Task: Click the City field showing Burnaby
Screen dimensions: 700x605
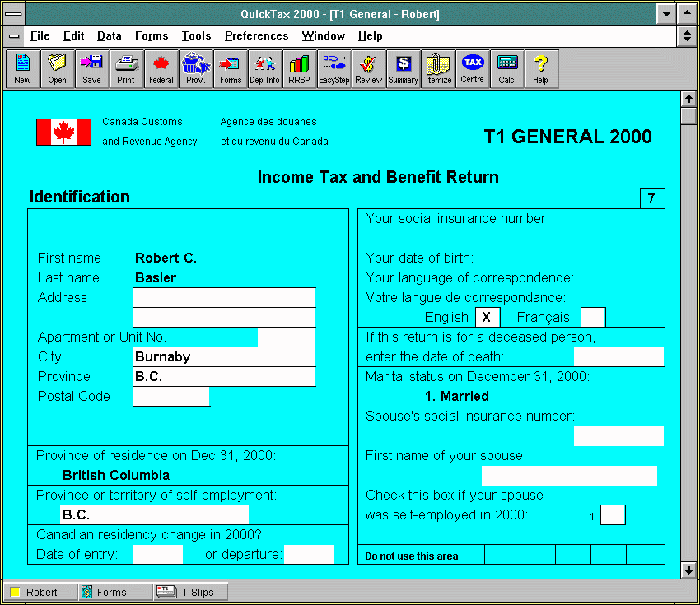Action: click(x=224, y=357)
